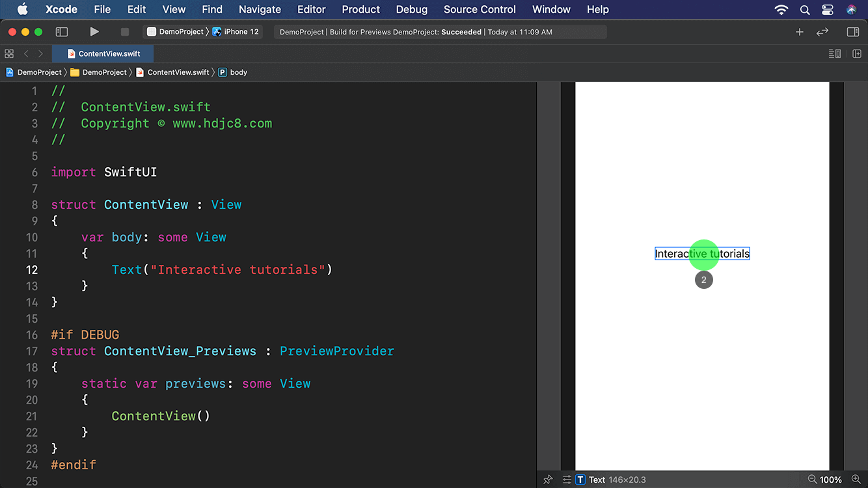Click the build status activity bar

point(440,32)
